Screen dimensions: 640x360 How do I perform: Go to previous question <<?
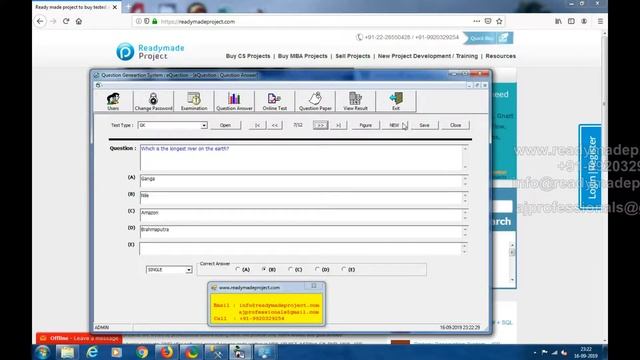tap(275, 125)
